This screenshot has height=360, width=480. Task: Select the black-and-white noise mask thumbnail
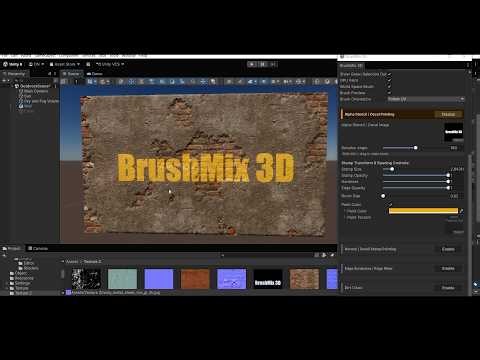click(86, 279)
